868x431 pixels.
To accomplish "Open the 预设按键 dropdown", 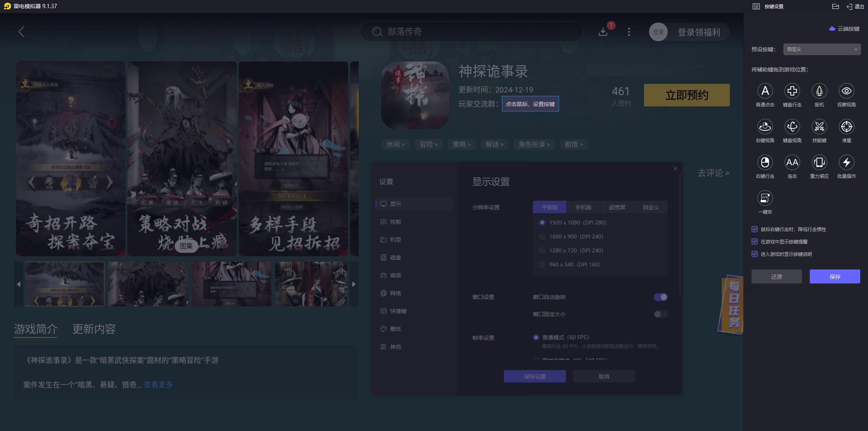I will (822, 49).
